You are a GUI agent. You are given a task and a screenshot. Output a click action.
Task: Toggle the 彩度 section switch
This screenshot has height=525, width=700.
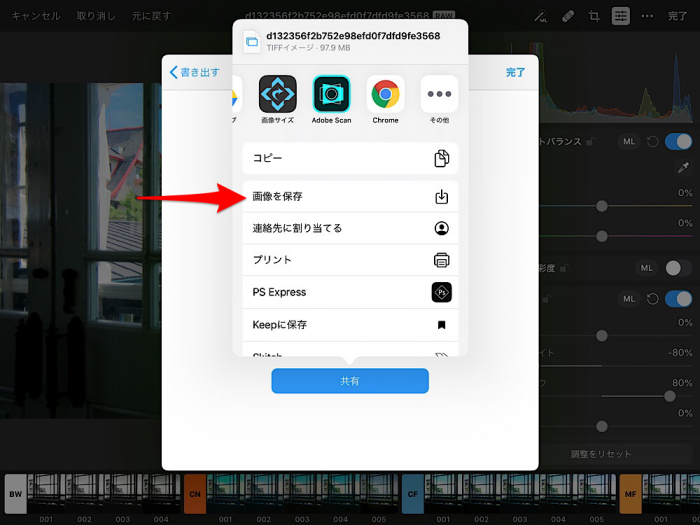coord(678,268)
